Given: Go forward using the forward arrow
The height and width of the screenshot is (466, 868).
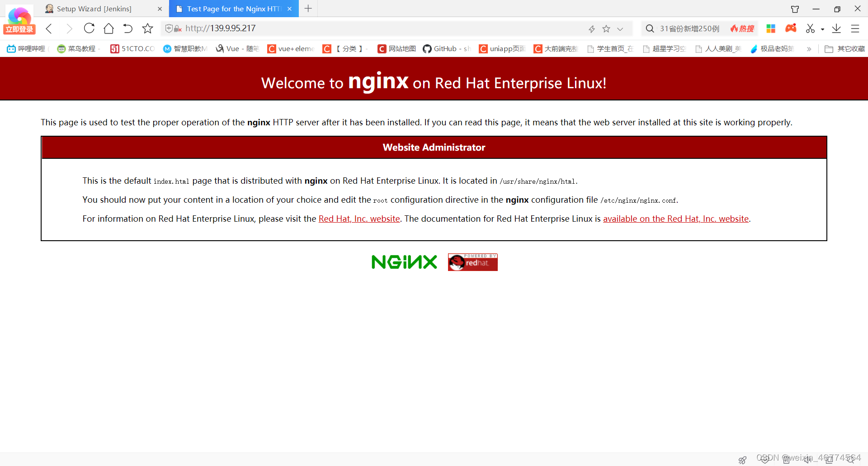Looking at the screenshot, I should tap(69, 29).
